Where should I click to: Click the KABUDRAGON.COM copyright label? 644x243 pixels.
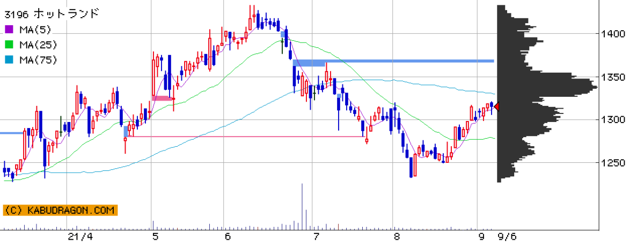(60, 210)
